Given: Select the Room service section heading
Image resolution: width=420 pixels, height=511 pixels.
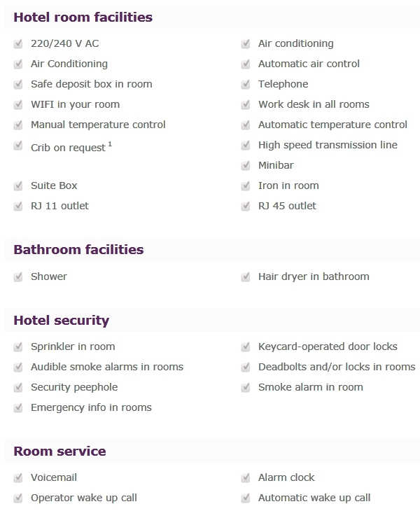Looking at the screenshot, I should 60,451.
